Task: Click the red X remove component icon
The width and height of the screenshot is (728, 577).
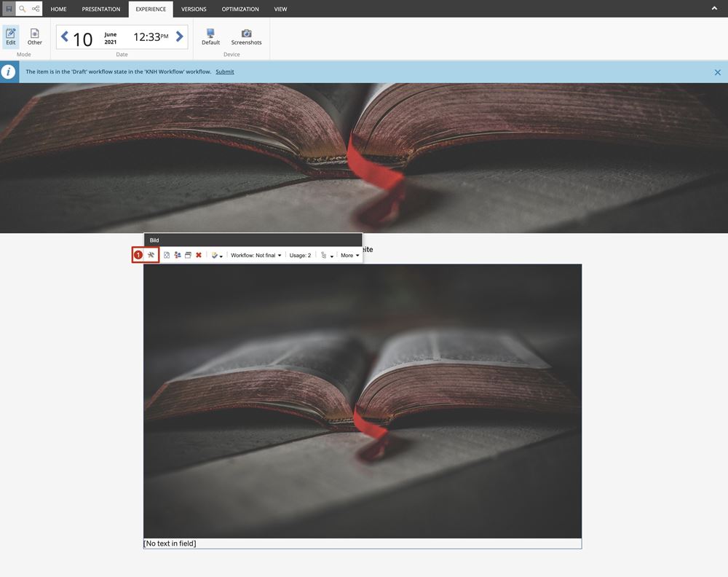Action: coord(199,255)
